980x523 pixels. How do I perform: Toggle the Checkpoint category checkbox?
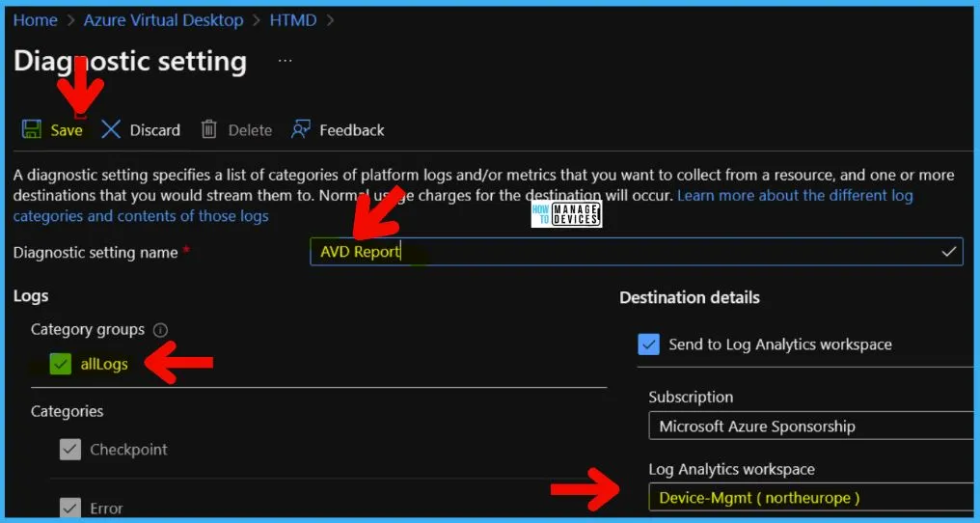(70, 449)
